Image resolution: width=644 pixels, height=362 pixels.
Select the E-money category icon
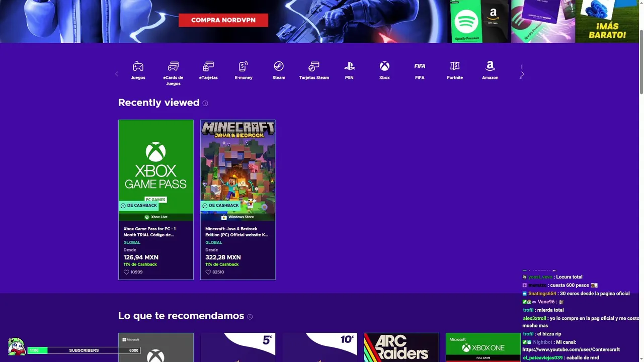pos(244,66)
